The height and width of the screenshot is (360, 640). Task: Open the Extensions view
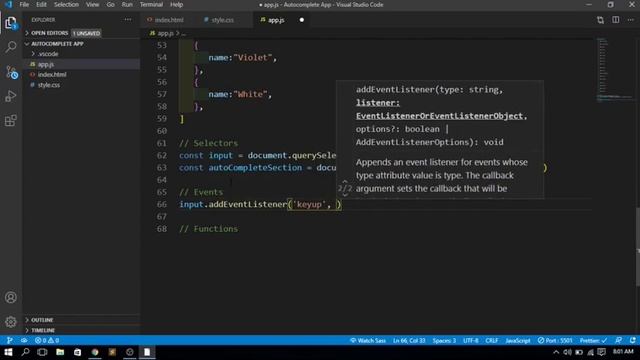[11, 120]
